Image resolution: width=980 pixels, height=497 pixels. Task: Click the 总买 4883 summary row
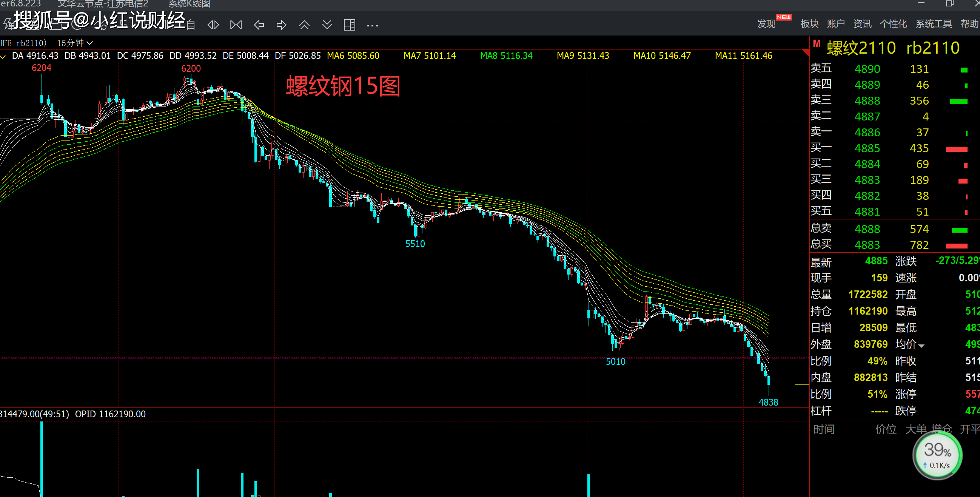pos(895,245)
